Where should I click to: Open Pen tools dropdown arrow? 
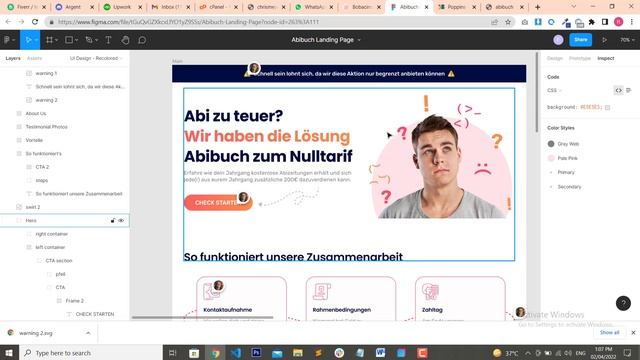pos(96,40)
